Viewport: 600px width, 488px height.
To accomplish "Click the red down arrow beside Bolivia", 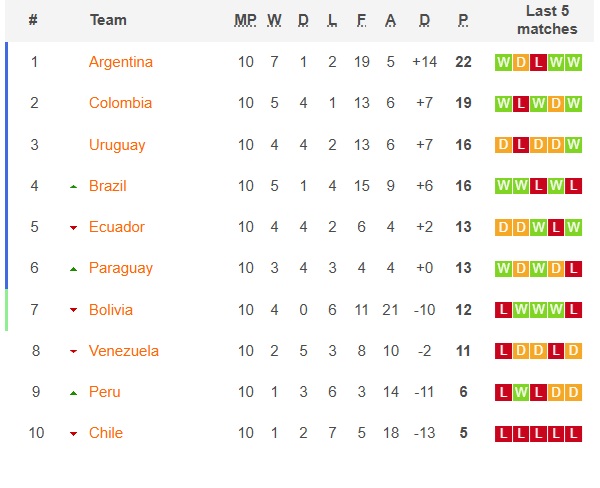I will point(73,310).
